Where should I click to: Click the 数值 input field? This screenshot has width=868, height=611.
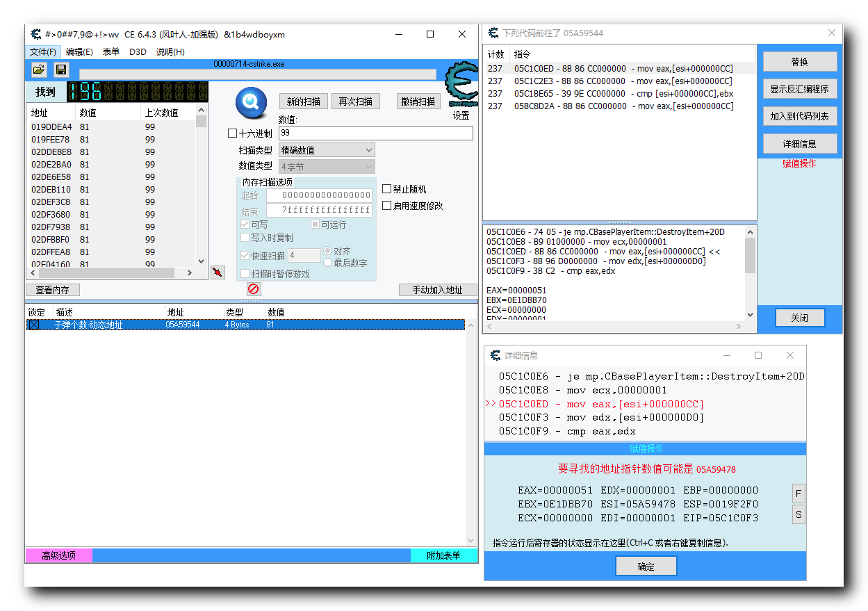(376, 133)
